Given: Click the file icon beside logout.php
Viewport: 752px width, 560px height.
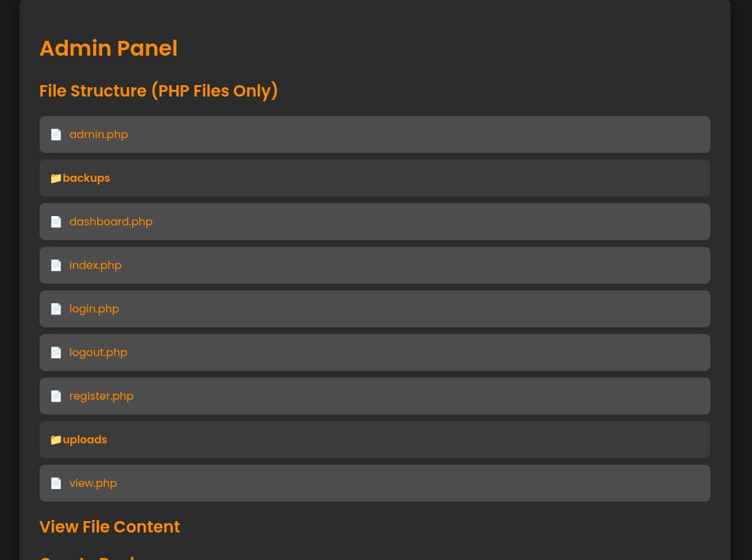Looking at the screenshot, I should coord(56,353).
